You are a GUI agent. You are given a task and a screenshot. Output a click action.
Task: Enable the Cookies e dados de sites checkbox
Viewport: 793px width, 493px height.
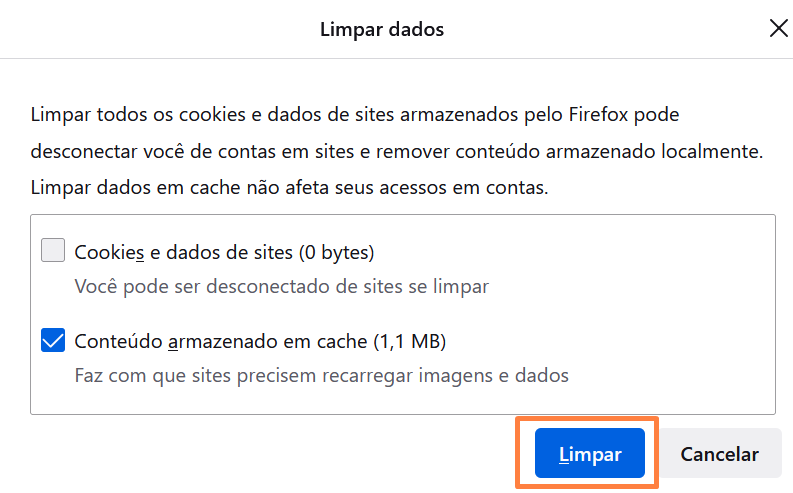53,250
